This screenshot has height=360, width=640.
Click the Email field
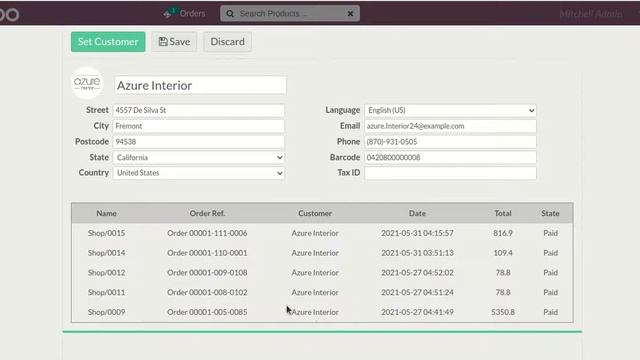450,126
